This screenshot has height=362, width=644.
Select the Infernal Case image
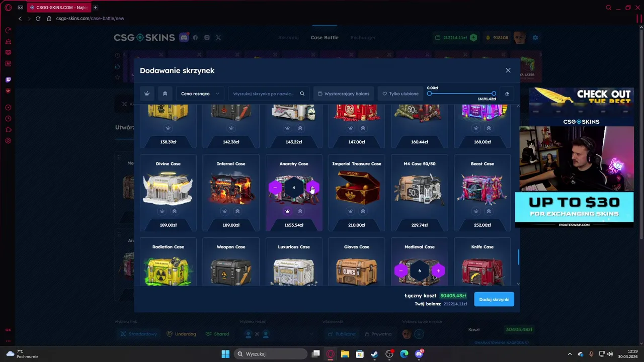point(231,188)
